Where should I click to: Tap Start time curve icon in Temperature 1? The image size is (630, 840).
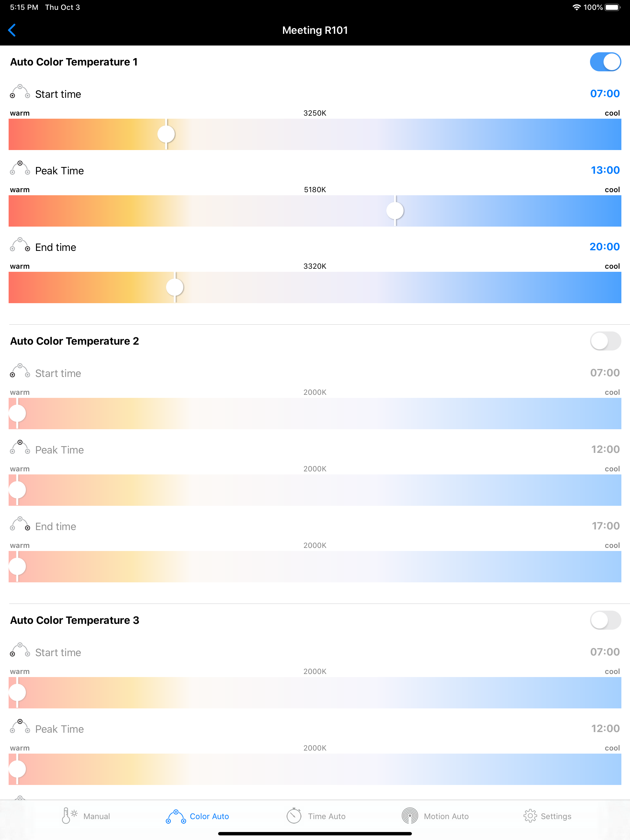[20, 92]
